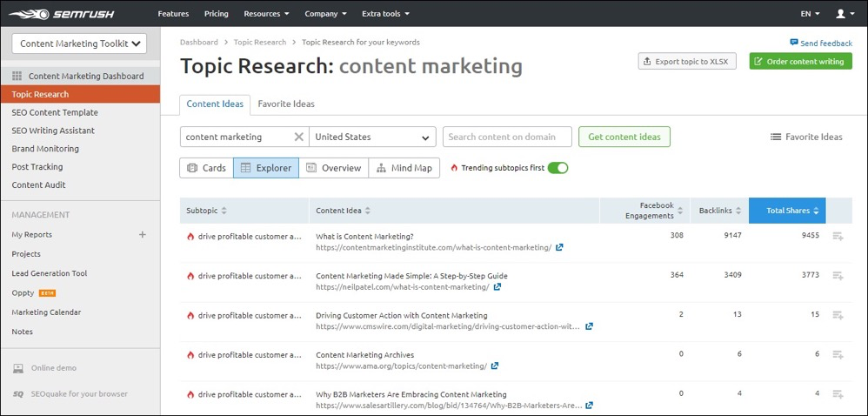Select the Mind Map view
This screenshot has width=868, height=416.
click(x=404, y=168)
